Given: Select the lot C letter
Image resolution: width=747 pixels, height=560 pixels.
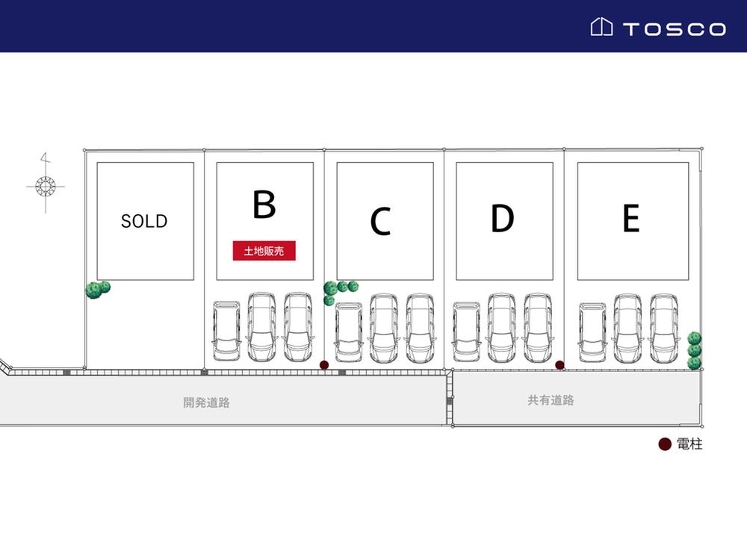Looking at the screenshot, I should [x=381, y=221].
